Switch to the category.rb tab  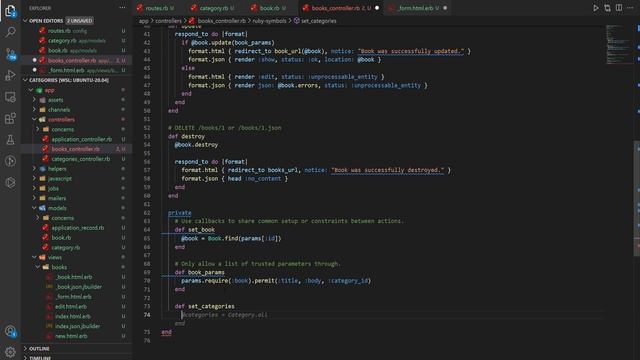click(212, 8)
